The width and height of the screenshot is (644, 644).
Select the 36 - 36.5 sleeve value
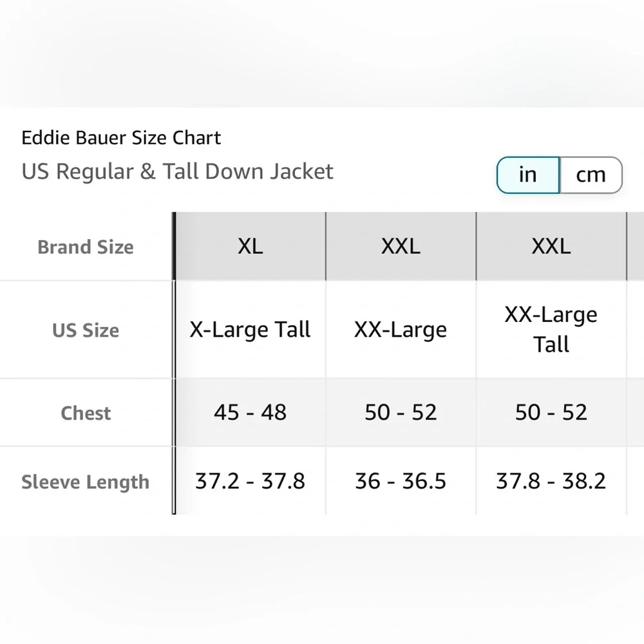coord(400,482)
